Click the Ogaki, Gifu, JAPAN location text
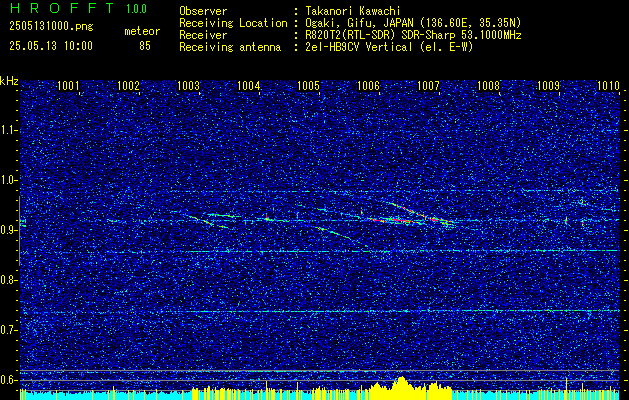The image size is (629, 400). pyautogui.click(x=412, y=23)
